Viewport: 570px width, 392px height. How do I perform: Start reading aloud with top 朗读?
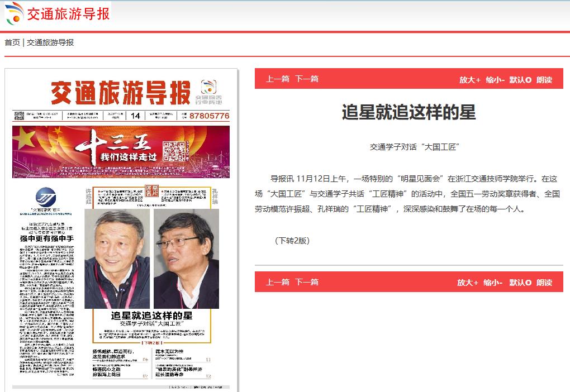(544, 79)
